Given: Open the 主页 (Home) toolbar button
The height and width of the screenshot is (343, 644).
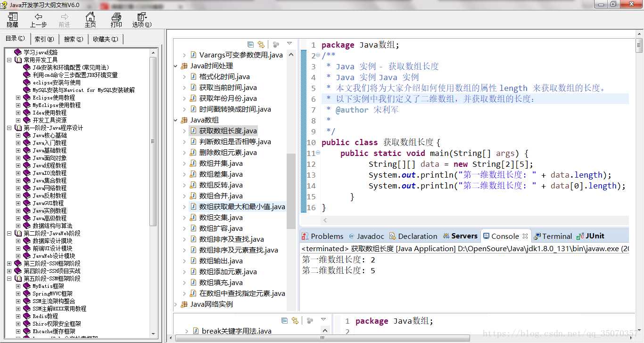Looking at the screenshot, I should (x=90, y=20).
